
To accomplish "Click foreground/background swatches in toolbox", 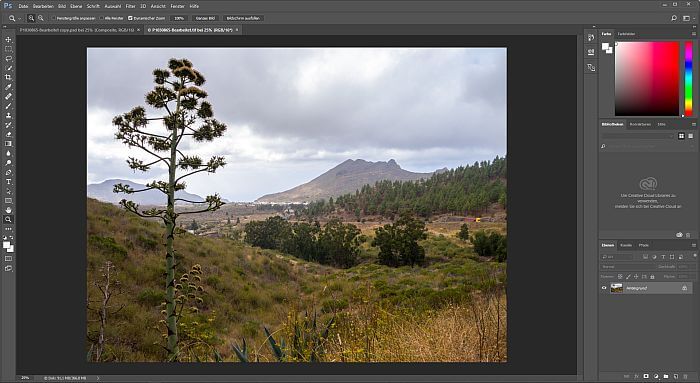I will point(8,246).
